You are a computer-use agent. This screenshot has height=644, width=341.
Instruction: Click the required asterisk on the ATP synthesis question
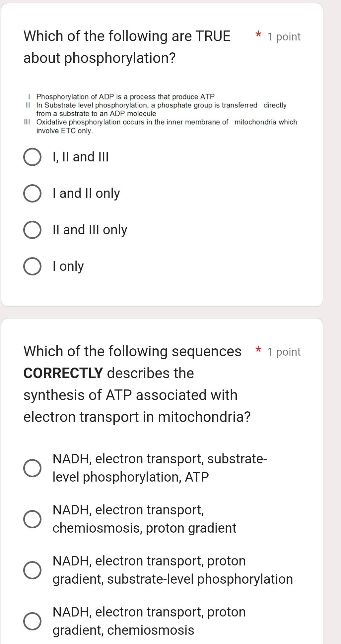[x=258, y=351]
